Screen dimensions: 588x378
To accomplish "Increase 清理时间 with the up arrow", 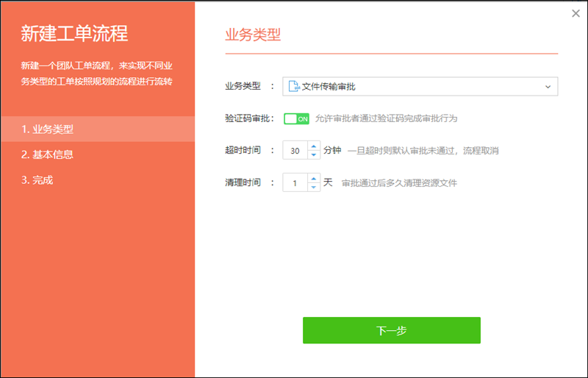I will click(314, 178).
